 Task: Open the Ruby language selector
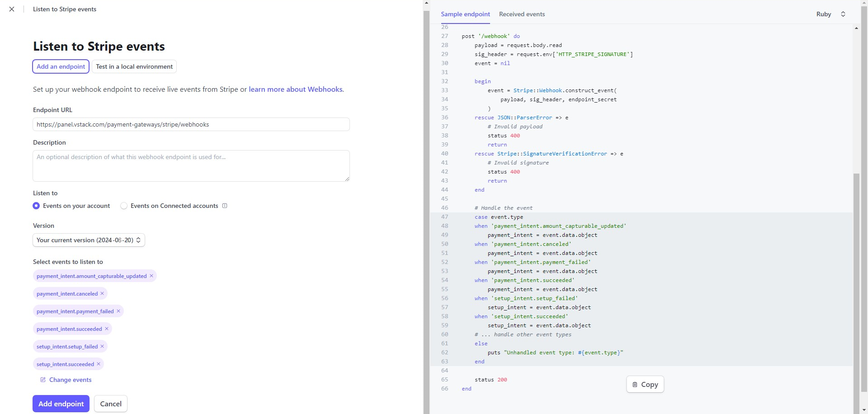pyautogui.click(x=831, y=14)
